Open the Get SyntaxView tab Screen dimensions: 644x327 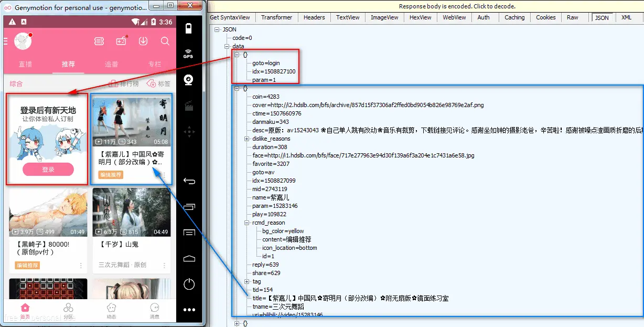click(230, 17)
